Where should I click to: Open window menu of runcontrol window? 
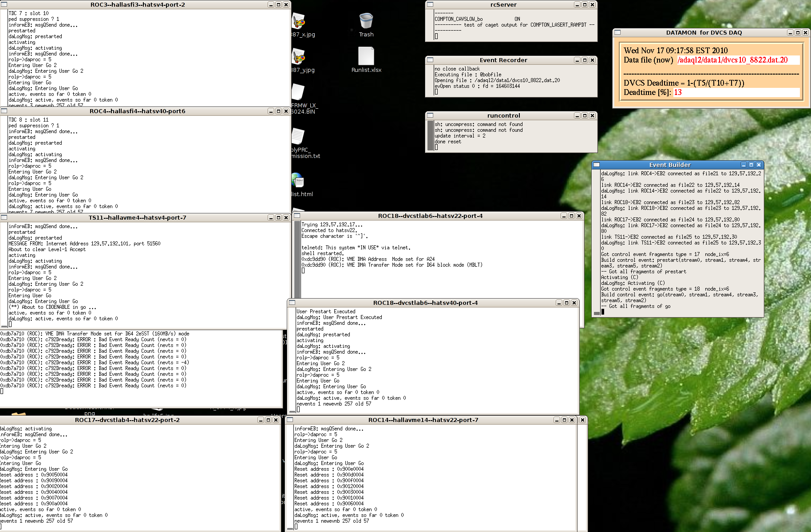tap(430, 115)
